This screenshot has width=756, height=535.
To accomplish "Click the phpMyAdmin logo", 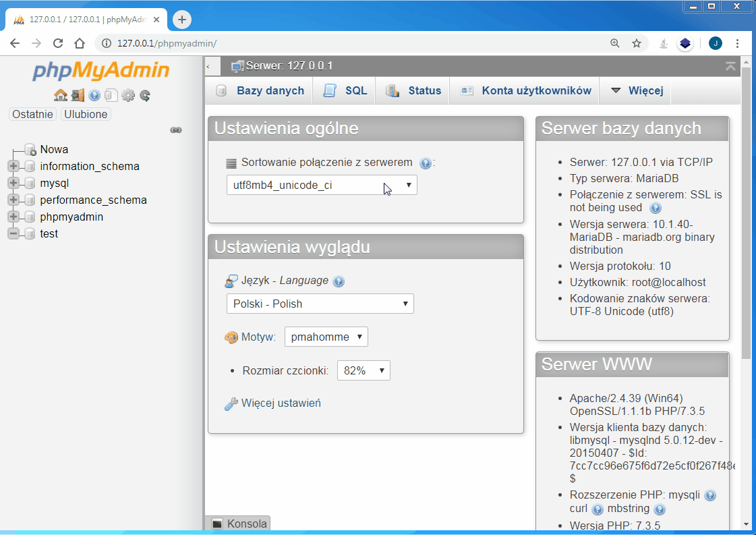I will point(101,70).
